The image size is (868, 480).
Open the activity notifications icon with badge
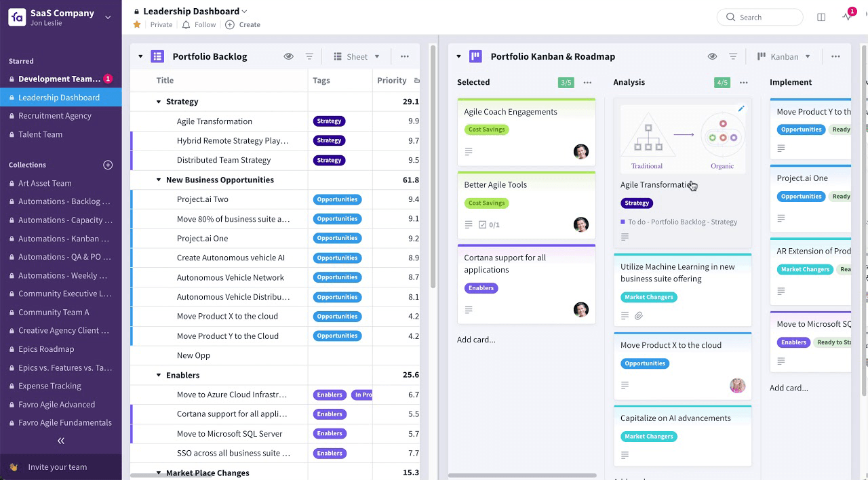tap(848, 16)
